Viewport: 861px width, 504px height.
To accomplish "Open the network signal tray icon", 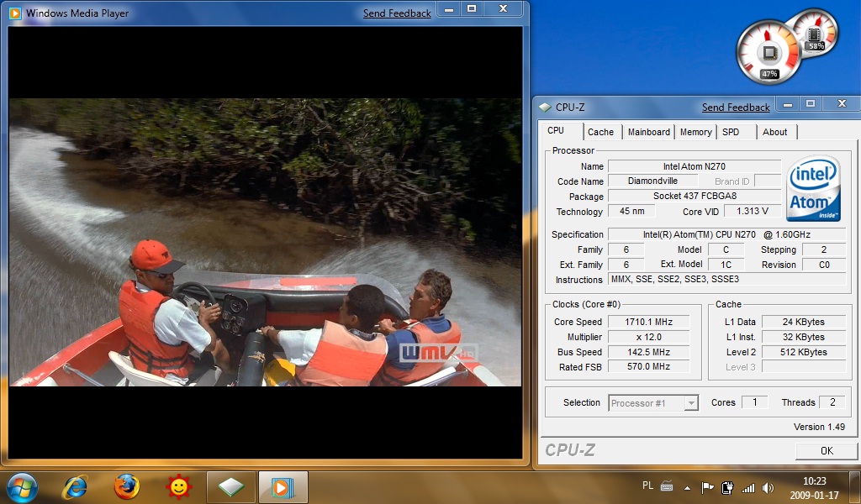I will [747, 487].
